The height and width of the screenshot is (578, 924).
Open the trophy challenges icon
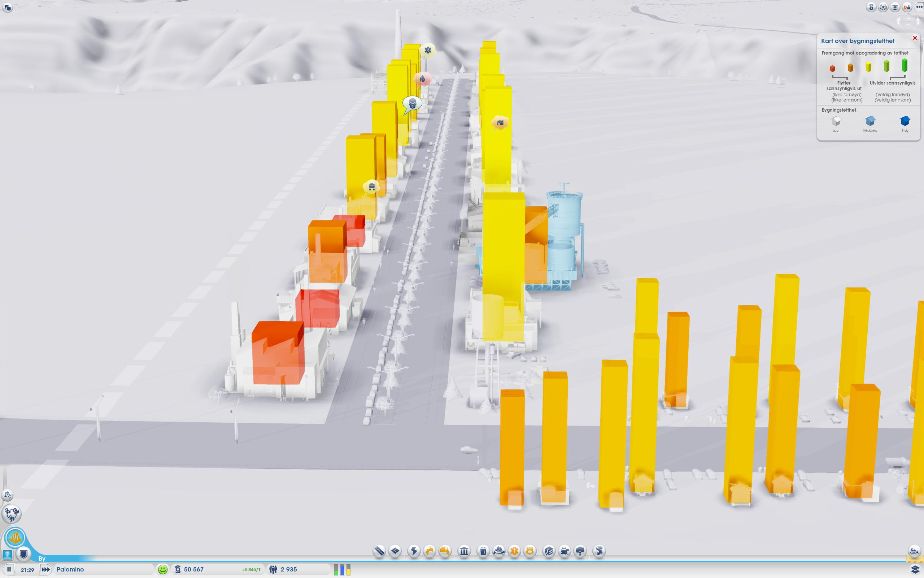pos(895,7)
